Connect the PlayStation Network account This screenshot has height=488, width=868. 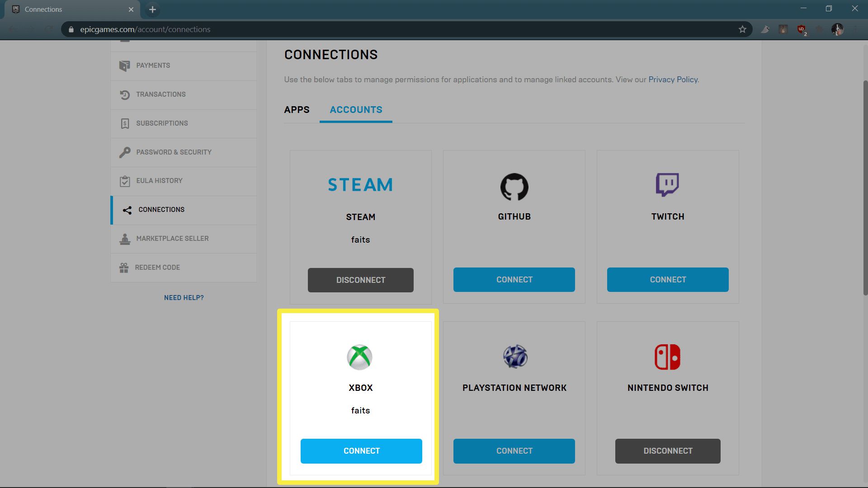(514, 451)
